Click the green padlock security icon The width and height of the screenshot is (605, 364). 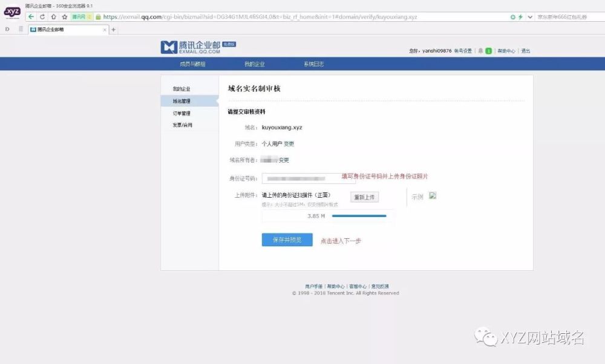98,17
